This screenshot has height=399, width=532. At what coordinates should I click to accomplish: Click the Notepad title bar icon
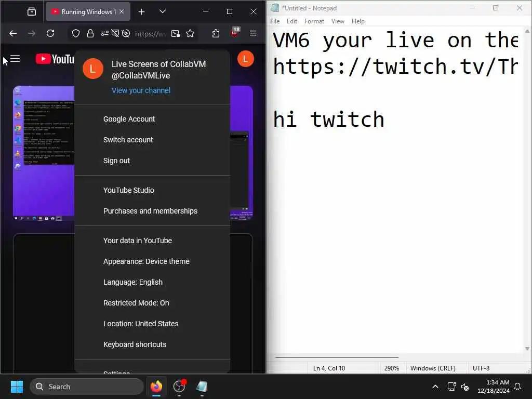tap(275, 8)
